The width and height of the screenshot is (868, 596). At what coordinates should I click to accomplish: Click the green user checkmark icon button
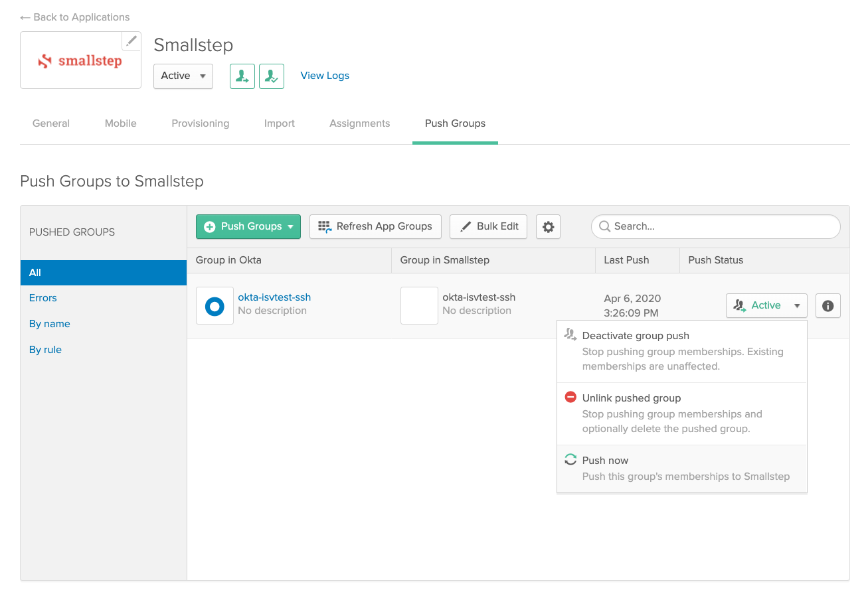click(272, 76)
